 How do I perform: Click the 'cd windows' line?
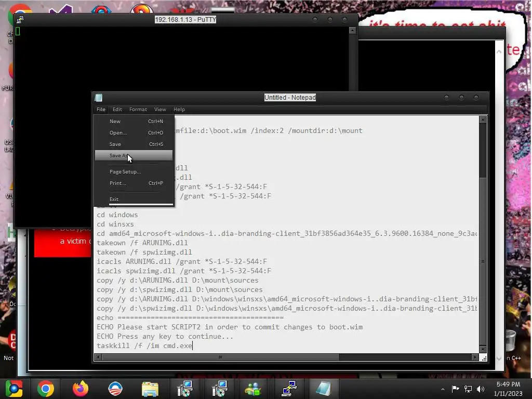[x=117, y=215]
